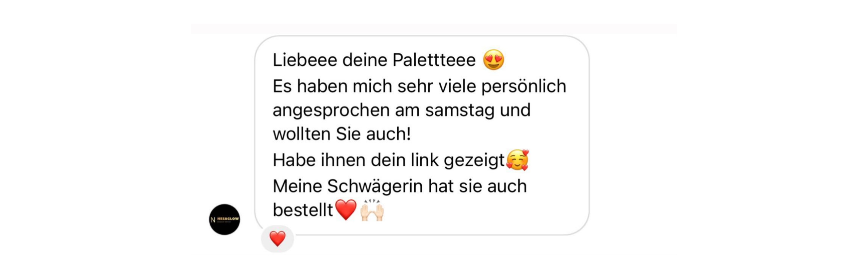
Task: Click the smiling face with hearts emoji
Action: click(x=518, y=160)
